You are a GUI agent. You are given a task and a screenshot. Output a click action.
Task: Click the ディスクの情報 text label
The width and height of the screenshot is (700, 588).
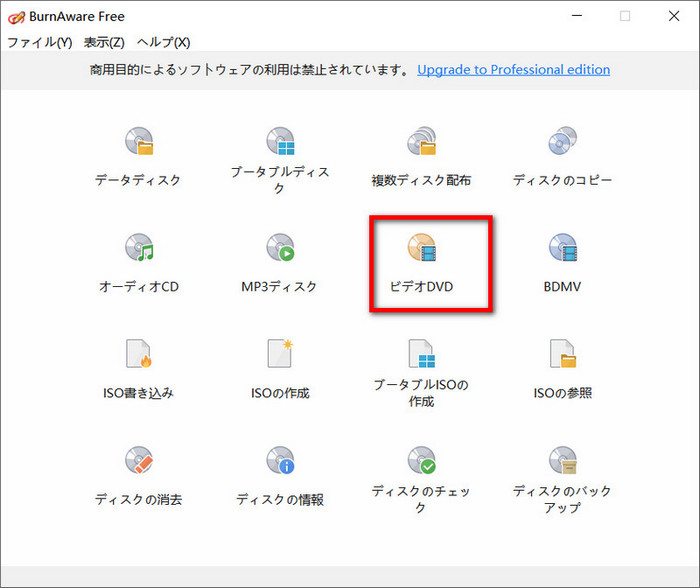coord(280,499)
